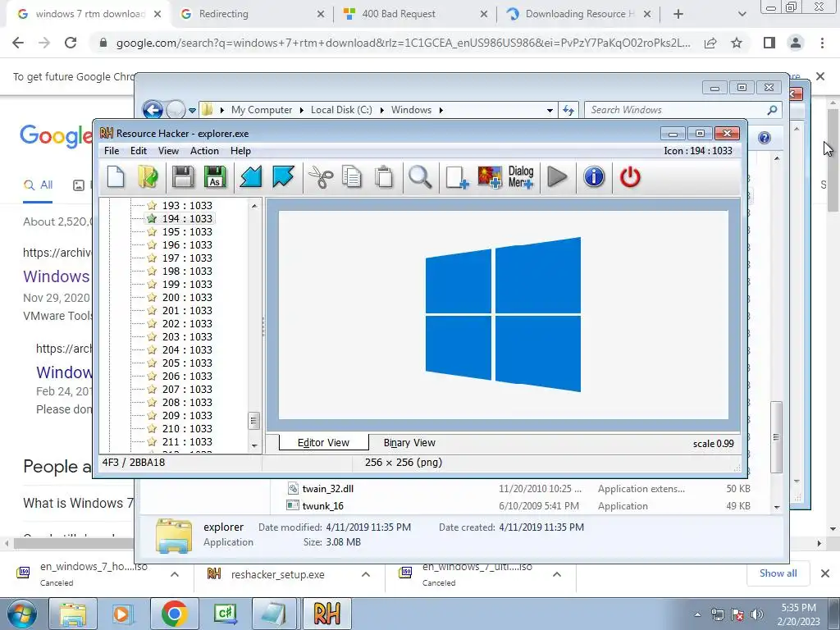Click the Explorer back navigation button
Viewport: 840px width, 630px height.
(x=153, y=111)
